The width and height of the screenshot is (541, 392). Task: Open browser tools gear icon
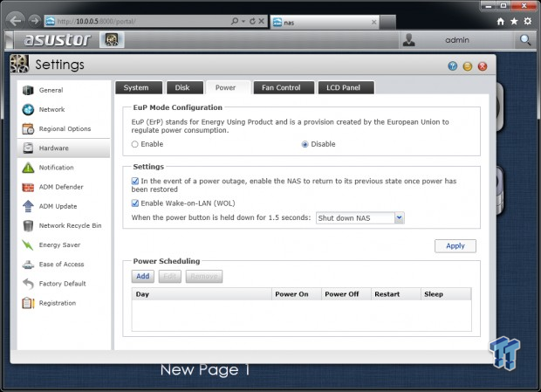pos(528,22)
